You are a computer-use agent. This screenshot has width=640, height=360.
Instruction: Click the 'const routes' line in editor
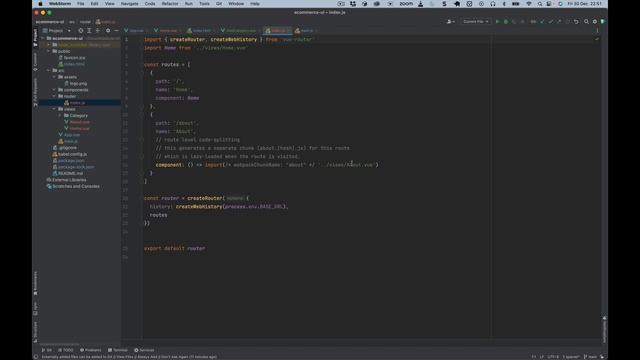[167, 64]
